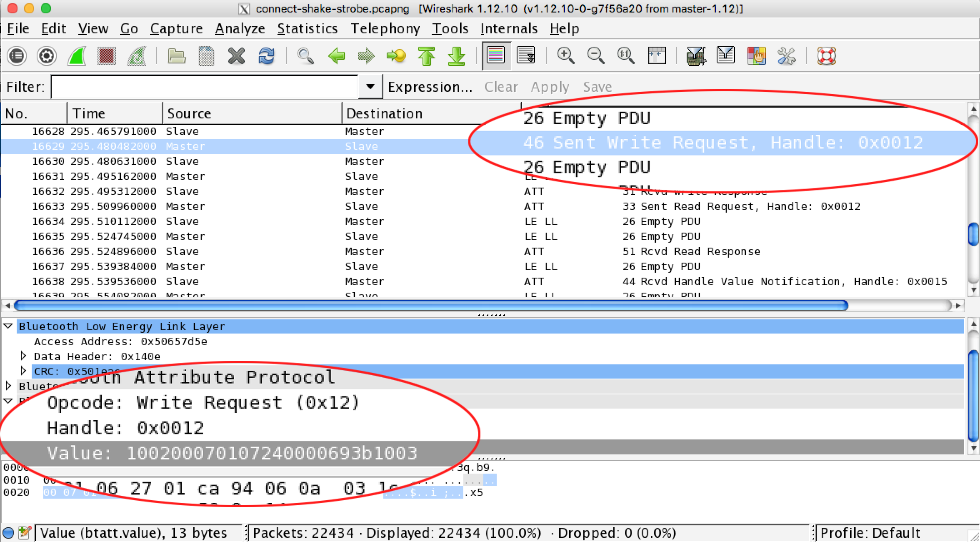
Task: Click the Save filter button
Action: pos(597,87)
